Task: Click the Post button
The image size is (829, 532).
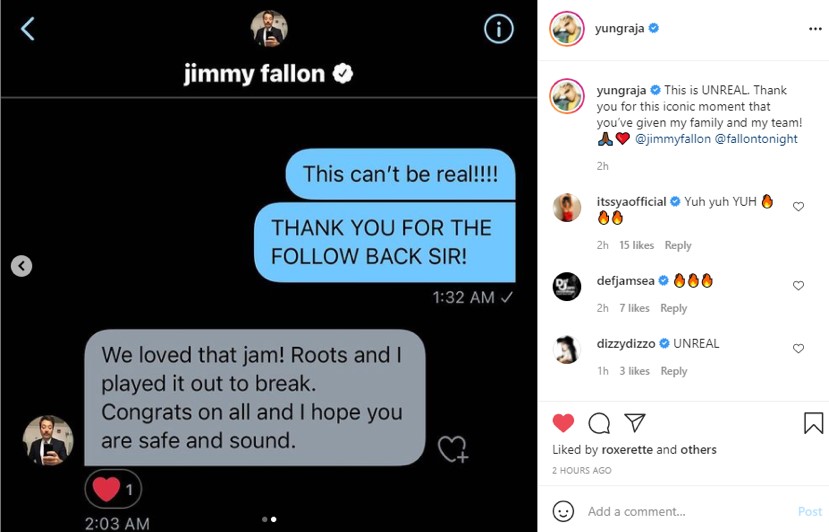Action: tap(809, 511)
